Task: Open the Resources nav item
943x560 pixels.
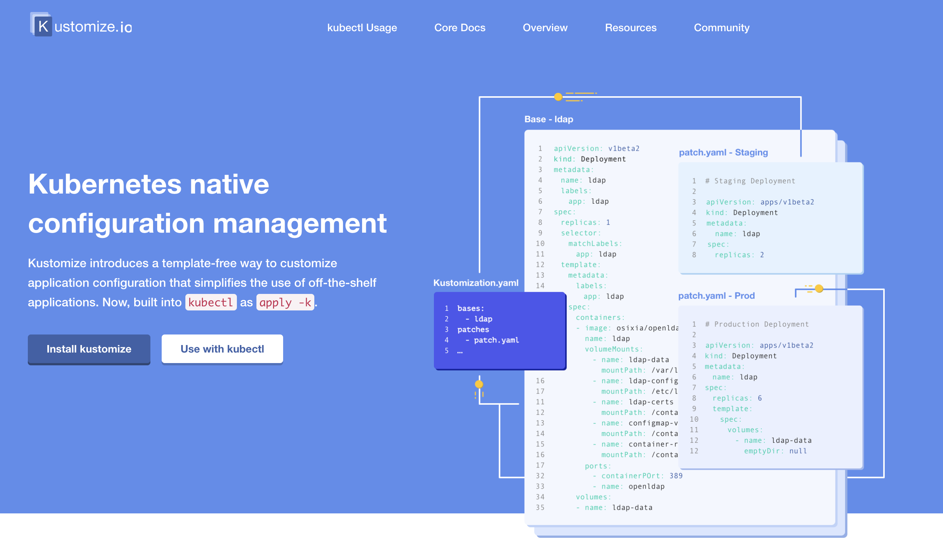Action: 631,27
